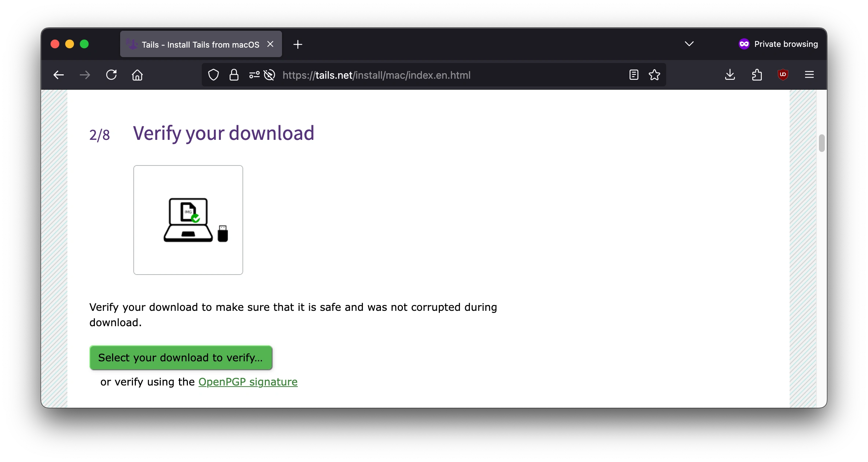This screenshot has width=868, height=462.
Task: Open the Firefox application menu
Action: (809, 75)
